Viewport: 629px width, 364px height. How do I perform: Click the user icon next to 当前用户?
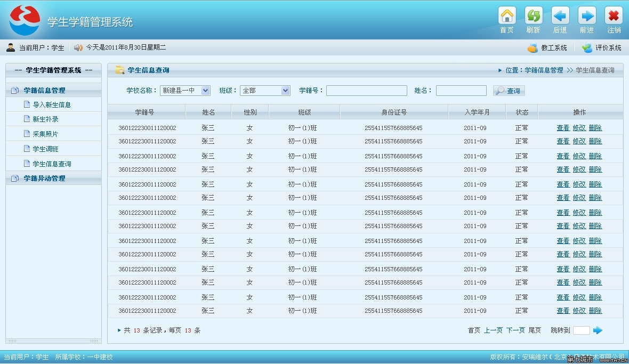[10, 47]
